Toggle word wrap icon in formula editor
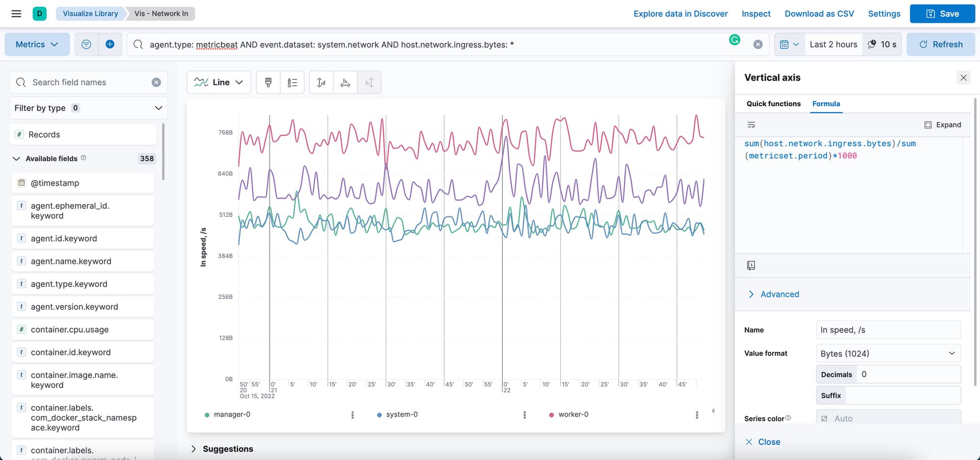Image resolution: width=980 pixels, height=460 pixels. click(751, 125)
